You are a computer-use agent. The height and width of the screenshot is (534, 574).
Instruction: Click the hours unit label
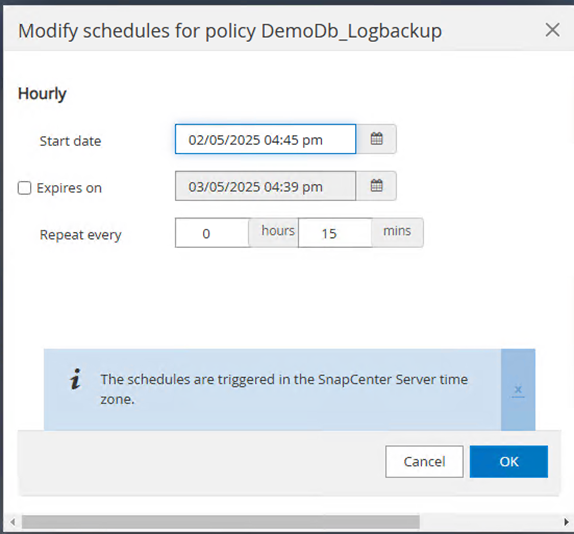point(278,231)
